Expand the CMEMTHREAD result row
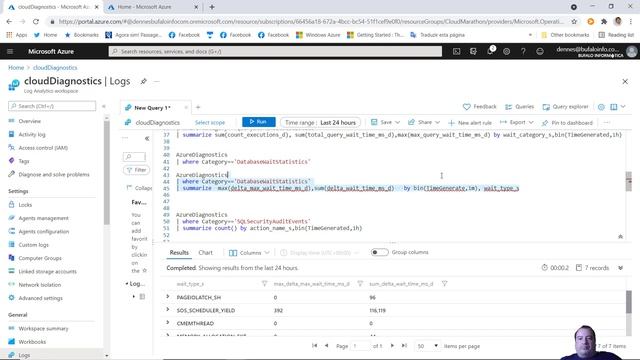Viewport: 640px width, 360px height. click(x=168, y=323)
